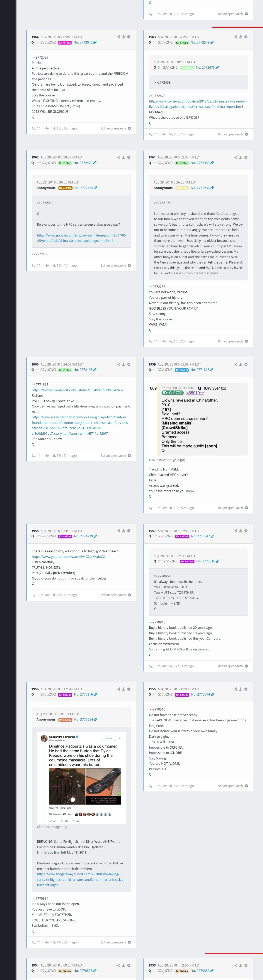This screenshot has height=980, width=263.
Task: Click the download icon on post 1960
Action: coord(123,364)
